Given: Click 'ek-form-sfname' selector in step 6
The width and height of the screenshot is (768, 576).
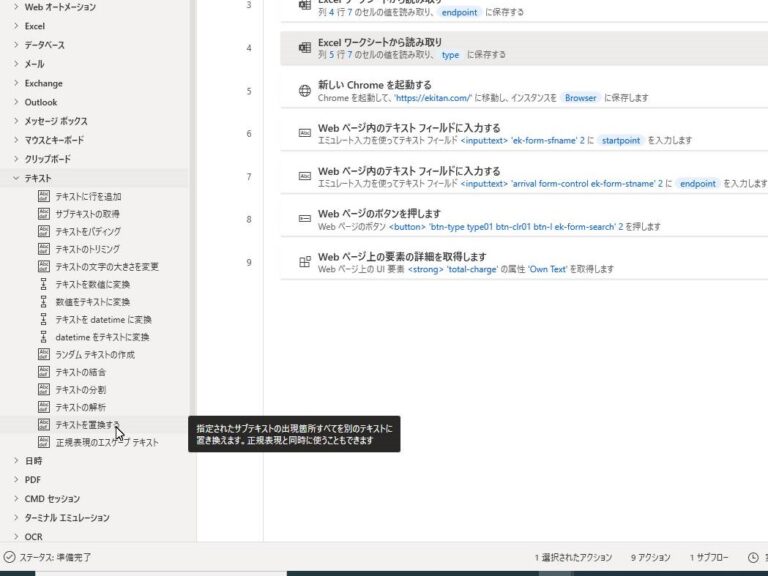Looking at the screenshot, I should pyautogui.click(x=544, y=141).
